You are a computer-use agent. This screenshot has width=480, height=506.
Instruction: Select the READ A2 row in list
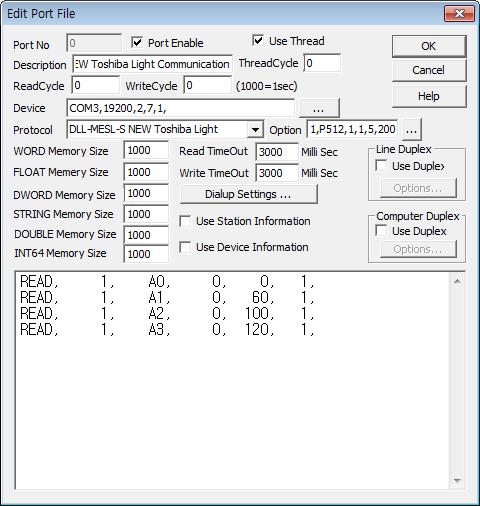[x=167, y=313]
